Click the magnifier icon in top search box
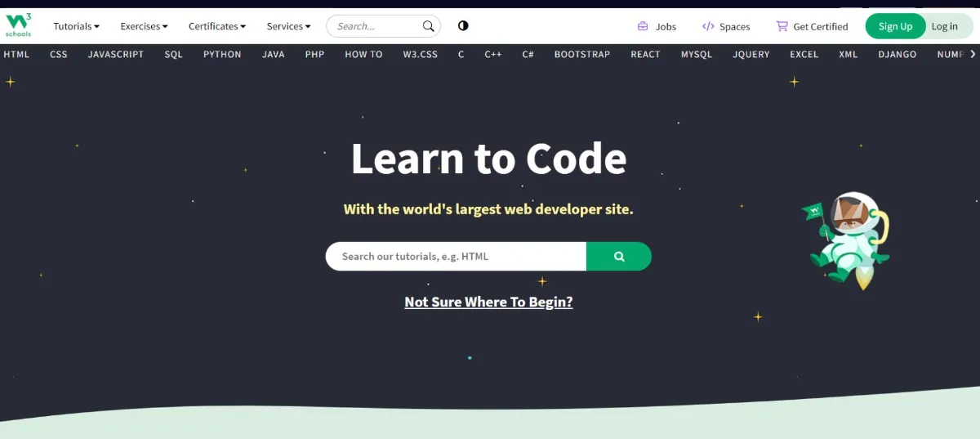980x439 pixels. click(428, 26)
